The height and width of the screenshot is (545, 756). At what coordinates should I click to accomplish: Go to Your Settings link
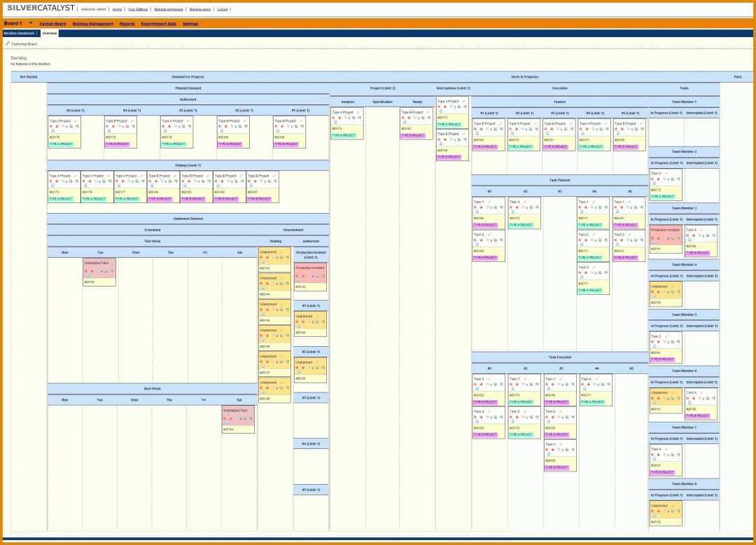(138, 9)
